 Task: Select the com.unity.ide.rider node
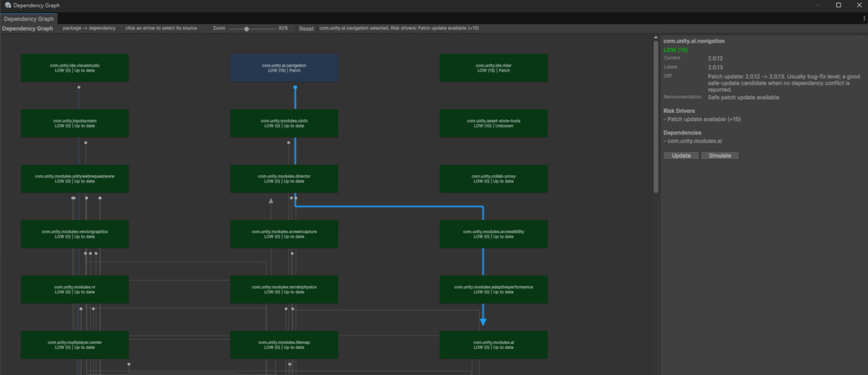point(494,67)
